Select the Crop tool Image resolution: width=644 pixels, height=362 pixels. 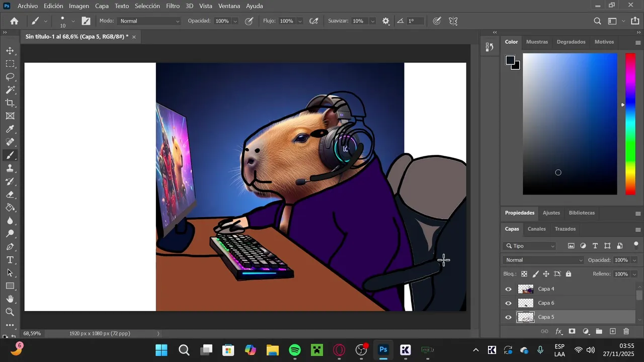pos(10,103)
